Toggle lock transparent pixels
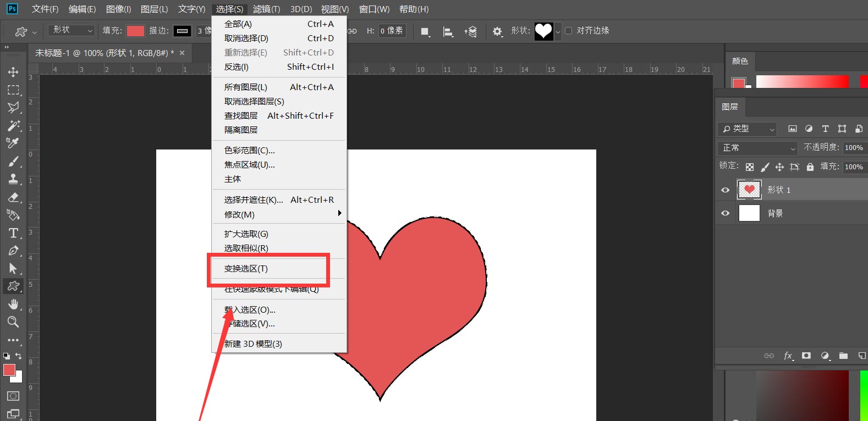The width and height of the screenshot is (868, 421). (x=750, y=167)
